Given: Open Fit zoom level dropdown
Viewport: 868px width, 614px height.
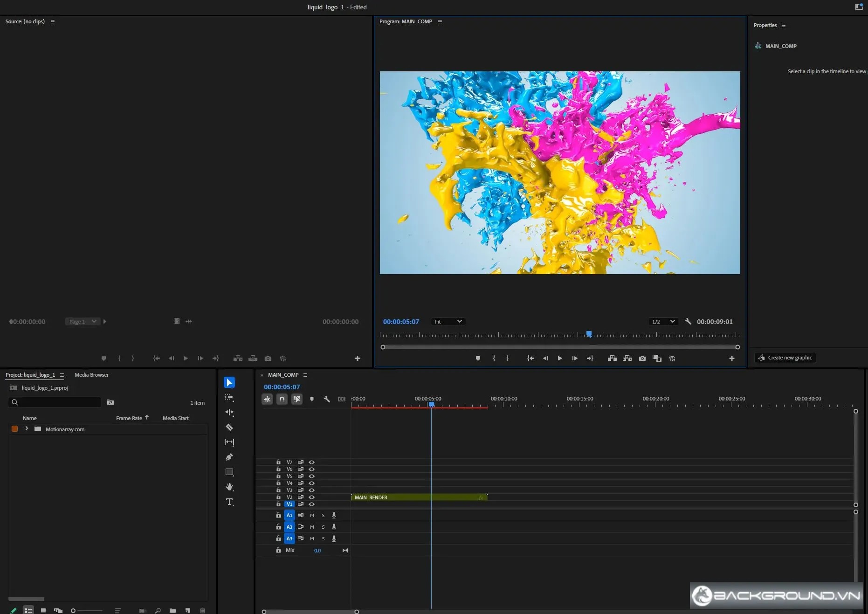Looking at the screenshot, I should 448,321.
